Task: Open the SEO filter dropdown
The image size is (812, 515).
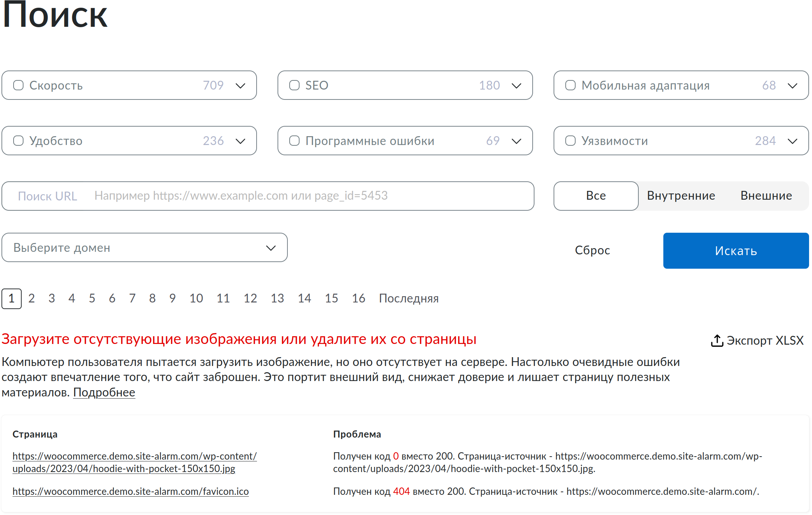Action: 516,85
